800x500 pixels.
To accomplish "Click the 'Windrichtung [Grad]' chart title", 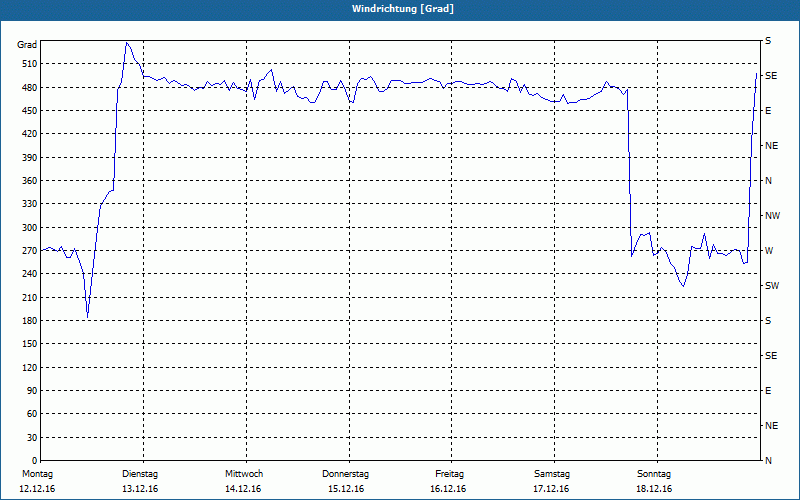I will coord(403,9).
